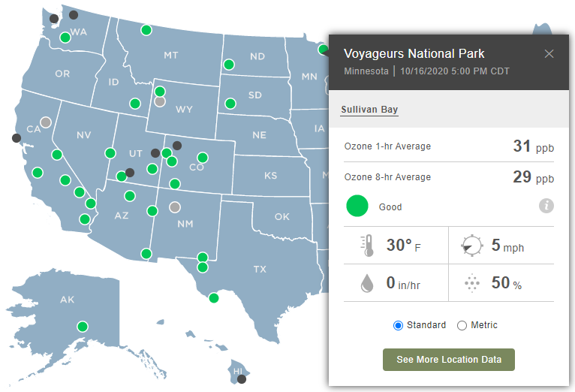This screenshot has width=575, height=392.
Task: Select the gray marker in northern California
Action: (46, 122)
